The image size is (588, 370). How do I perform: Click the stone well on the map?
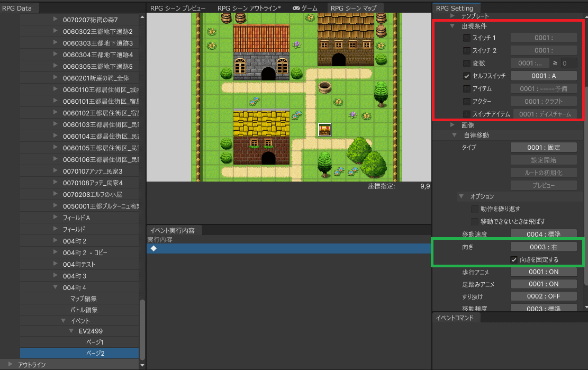click(325, 87)
